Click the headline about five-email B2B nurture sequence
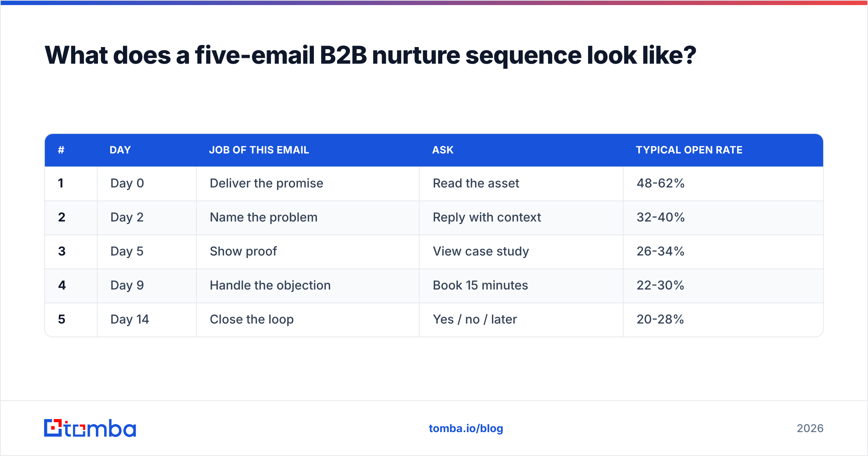The image size is (868, 456). click(x=370, y=55)
